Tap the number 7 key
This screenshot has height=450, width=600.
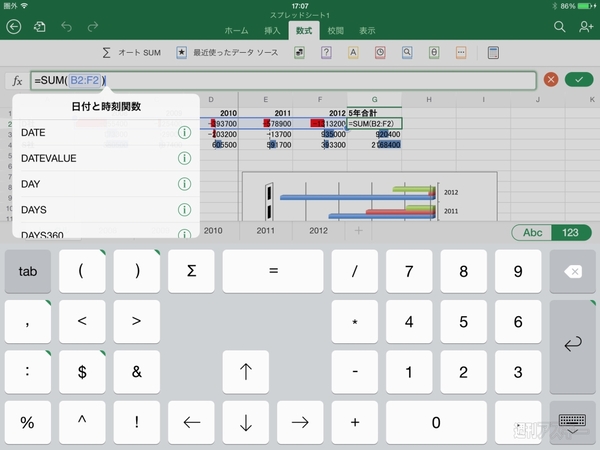point(409,271)
